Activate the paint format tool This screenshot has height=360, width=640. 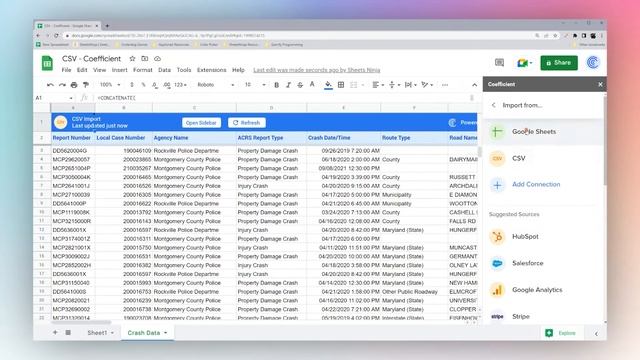coord(86,85)
